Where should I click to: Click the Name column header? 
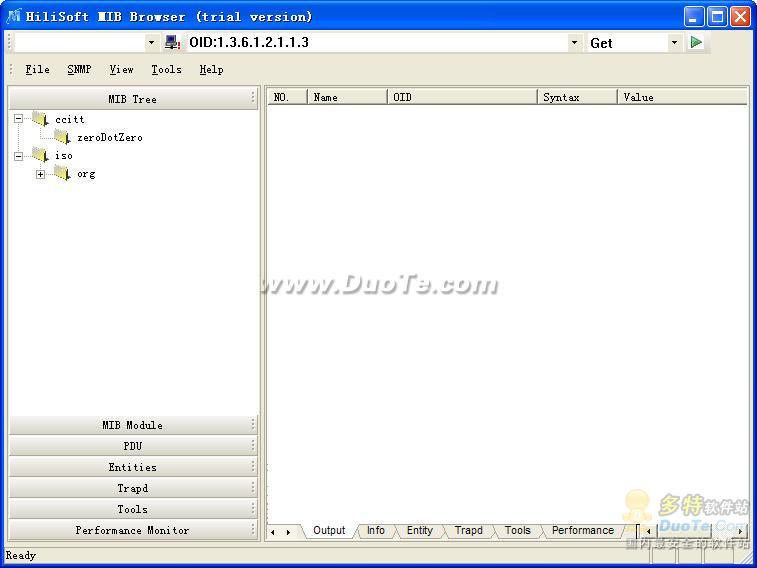tap(347, 97)
